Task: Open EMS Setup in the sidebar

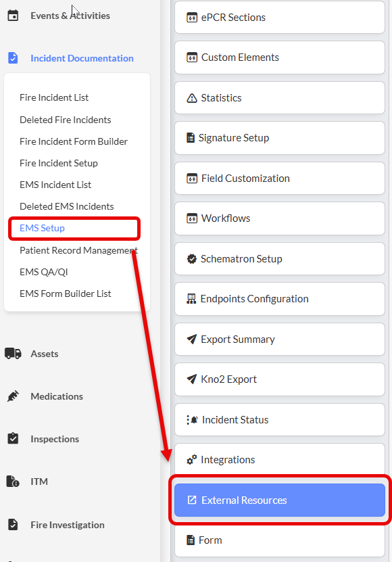Action: point(43,228)
